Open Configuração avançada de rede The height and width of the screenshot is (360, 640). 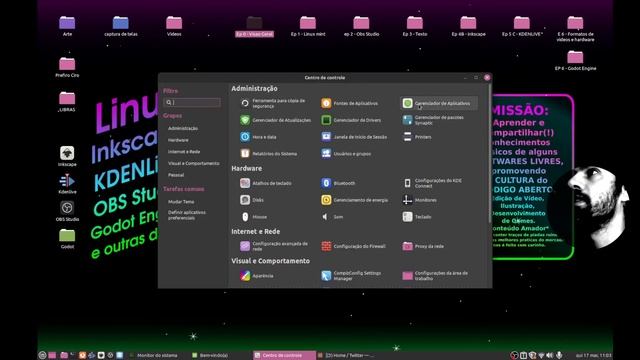(274, 246)
